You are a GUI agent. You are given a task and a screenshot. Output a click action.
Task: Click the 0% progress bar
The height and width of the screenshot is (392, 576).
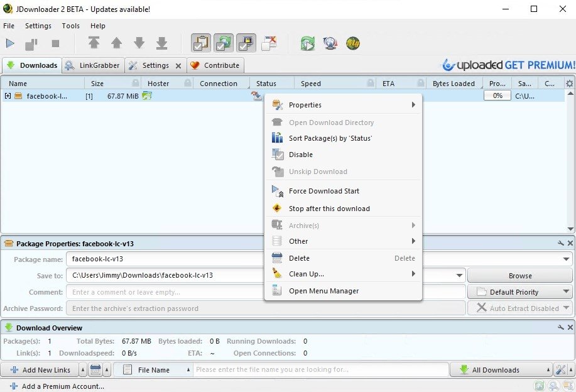tap(497, 95)
